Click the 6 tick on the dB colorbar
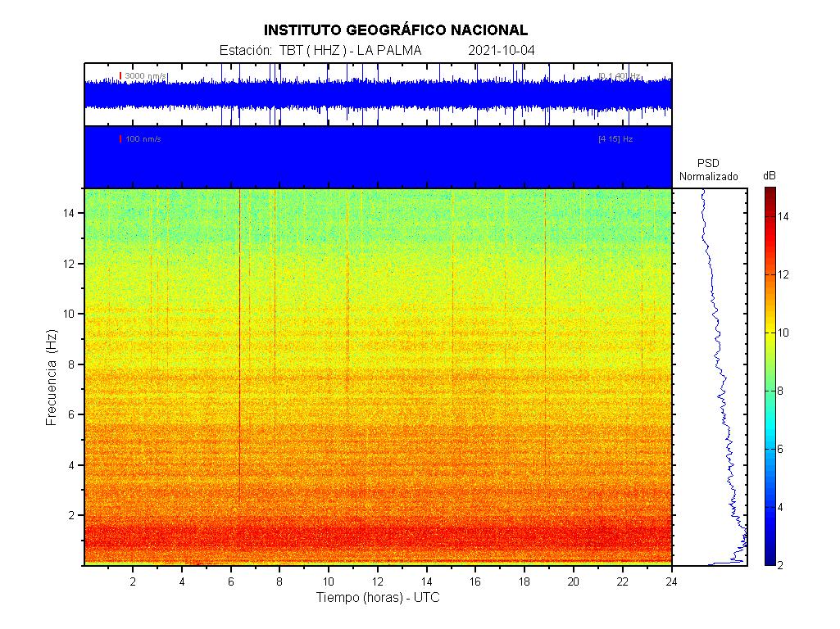840x629 pixels. (x=780, y=449)
